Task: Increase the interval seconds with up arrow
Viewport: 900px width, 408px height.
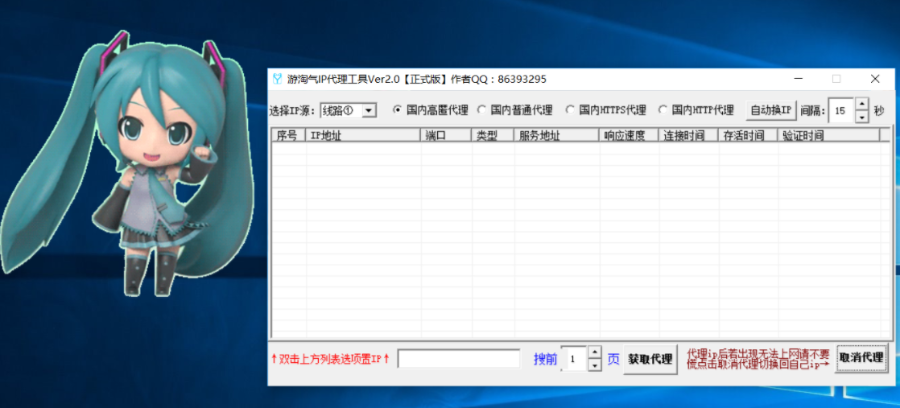Action: (862, 104)
